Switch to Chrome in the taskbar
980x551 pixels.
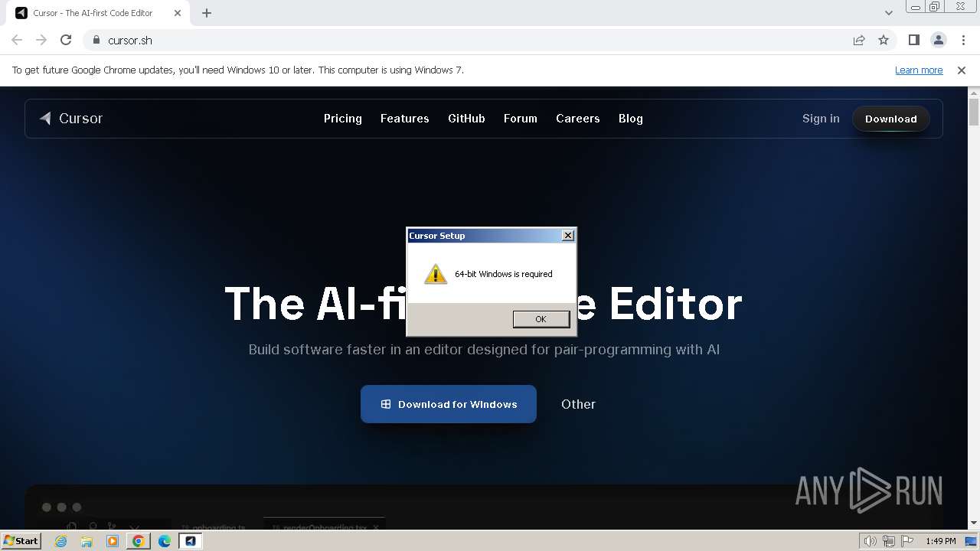[138, 541]
